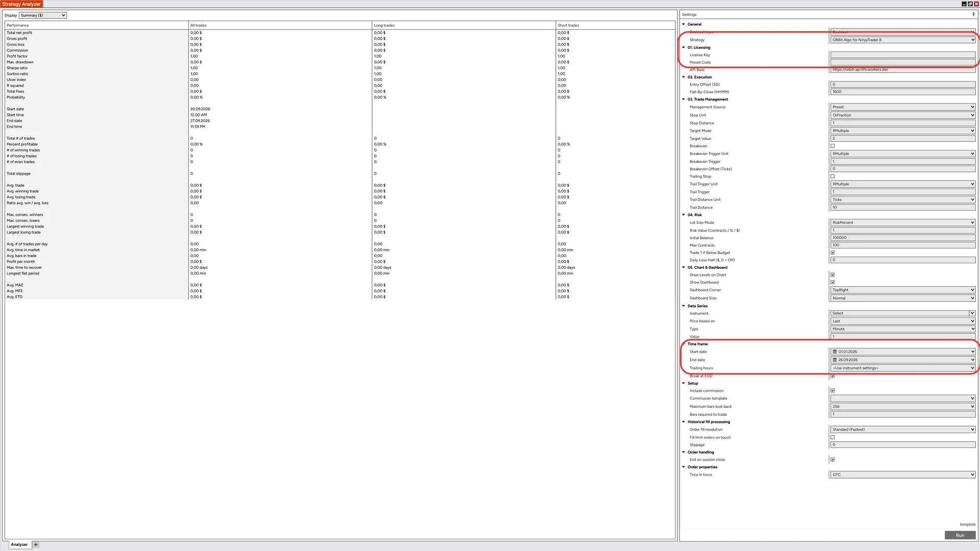This screenshot has height=551, width=980.
Task: Uncheck Exit on session close
Action: 832,460
